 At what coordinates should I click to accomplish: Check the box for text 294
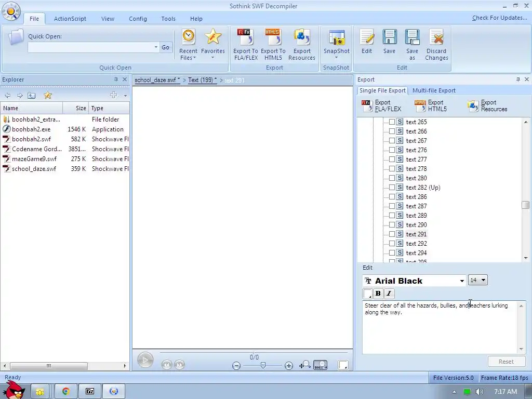392,253
